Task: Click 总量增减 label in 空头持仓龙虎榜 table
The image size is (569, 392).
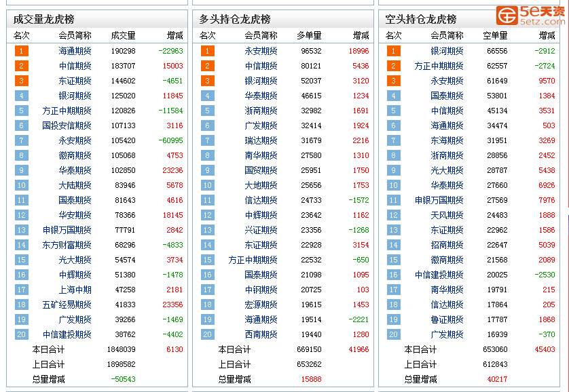Action: [x=420, y=379]
